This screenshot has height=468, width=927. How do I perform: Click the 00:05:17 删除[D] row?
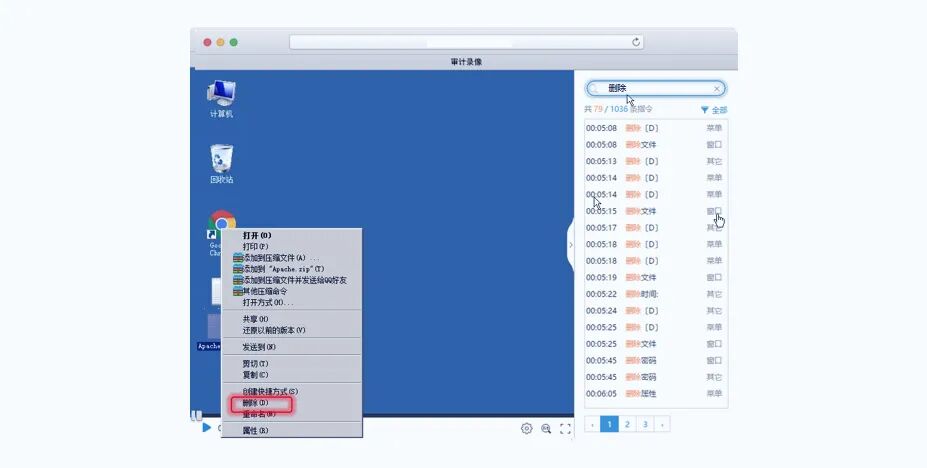click(655, 228)
